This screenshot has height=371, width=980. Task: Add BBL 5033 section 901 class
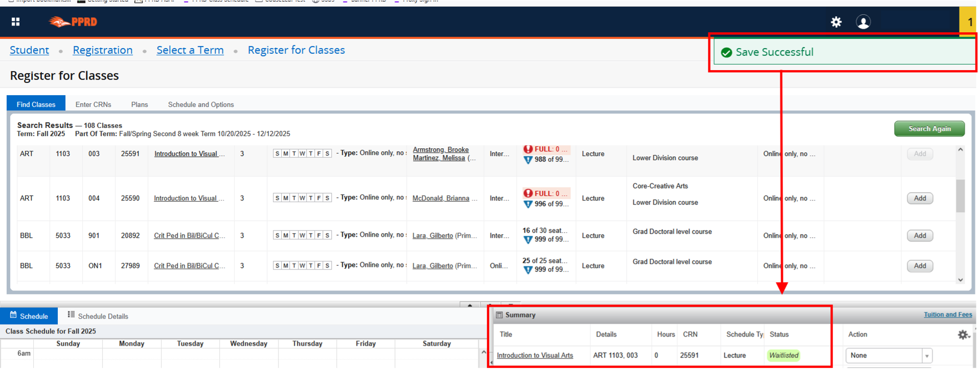pos(919,236)
